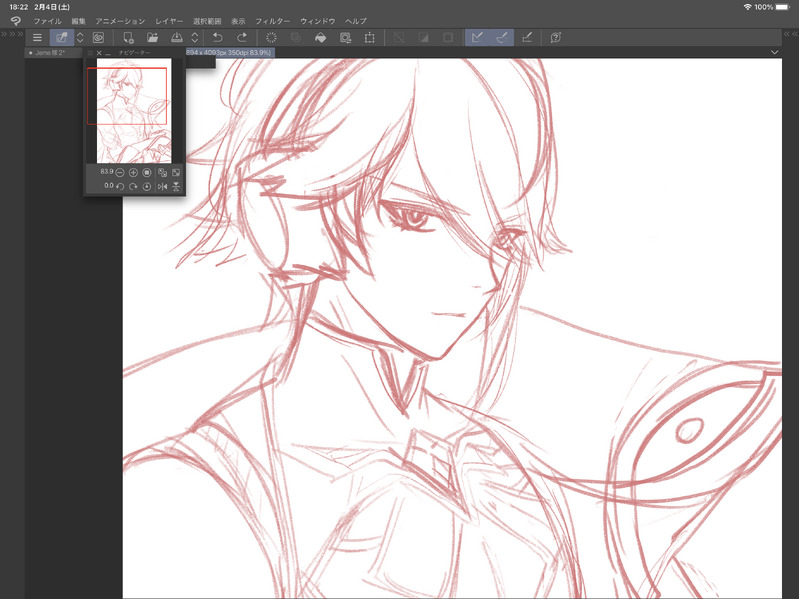Image resolution: width=799 pixels, height=599 pixels.
Task: Click the 0.0 rotation value in navigator
Action: click(x=109, y=186)
